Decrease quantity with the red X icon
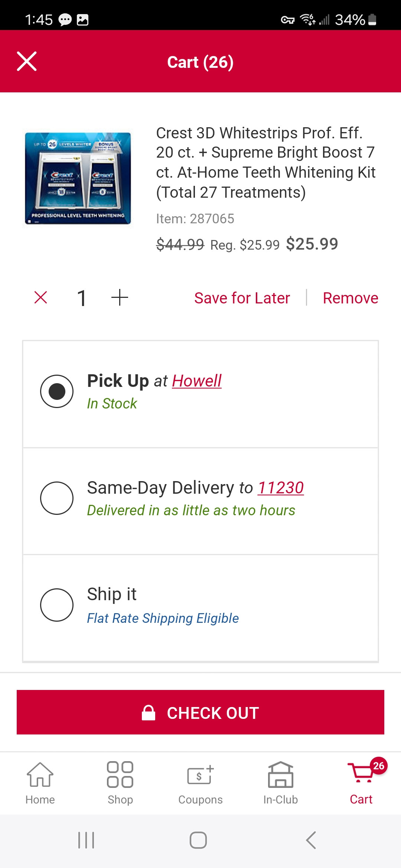401x868 pixels. pos(40,297)
